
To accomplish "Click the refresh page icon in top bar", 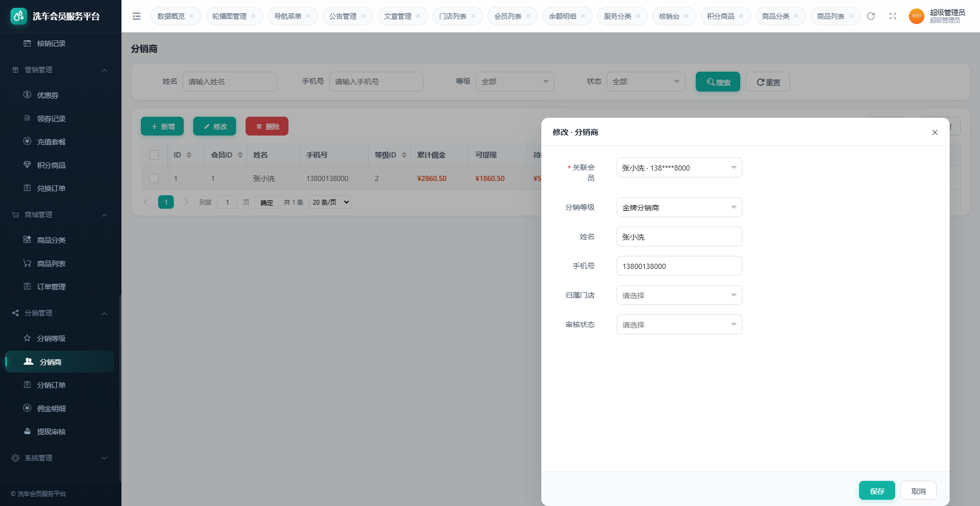I will (871, 16).
